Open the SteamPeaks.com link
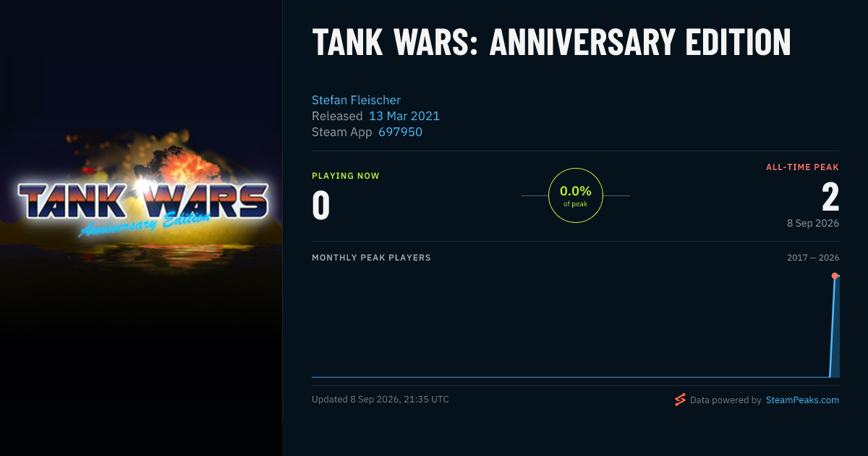868x456 pixels. (802, 400)
